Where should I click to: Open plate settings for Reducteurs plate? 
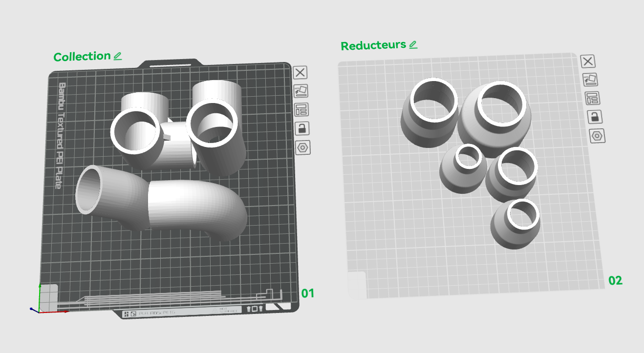pyautogui.click(x=597, y=135)
